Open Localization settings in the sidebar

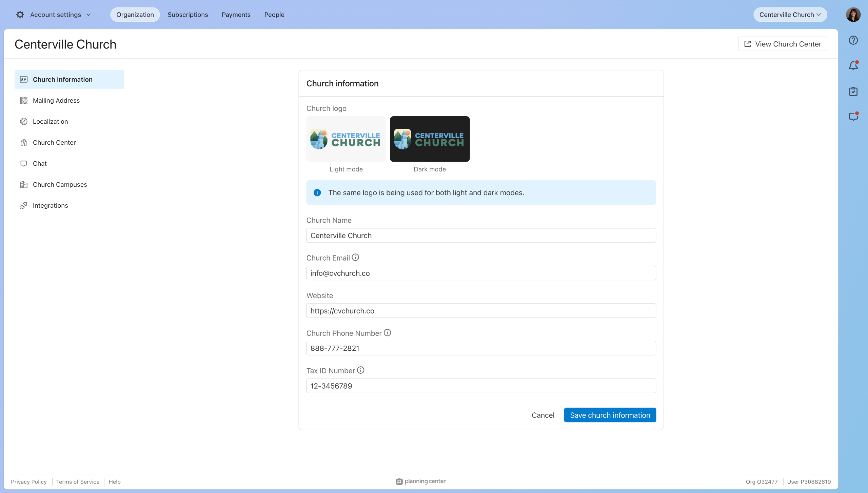tap(69, 122)
